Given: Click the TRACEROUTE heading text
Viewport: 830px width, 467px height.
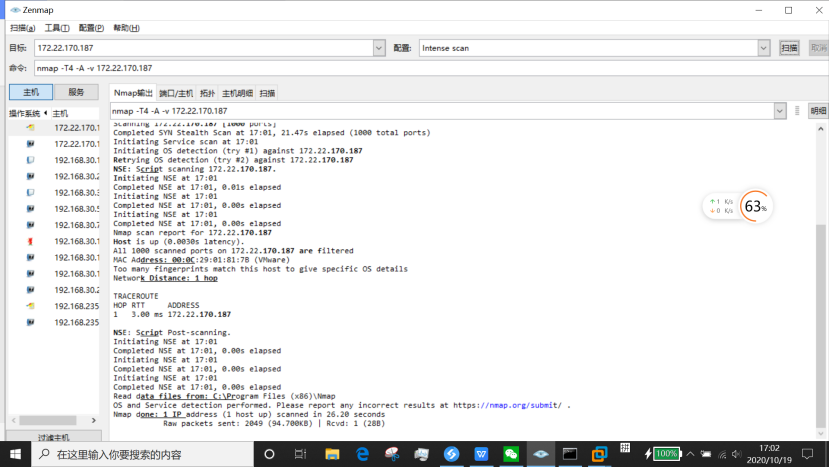Looking at the screenshot, I should tap(136, 296).
